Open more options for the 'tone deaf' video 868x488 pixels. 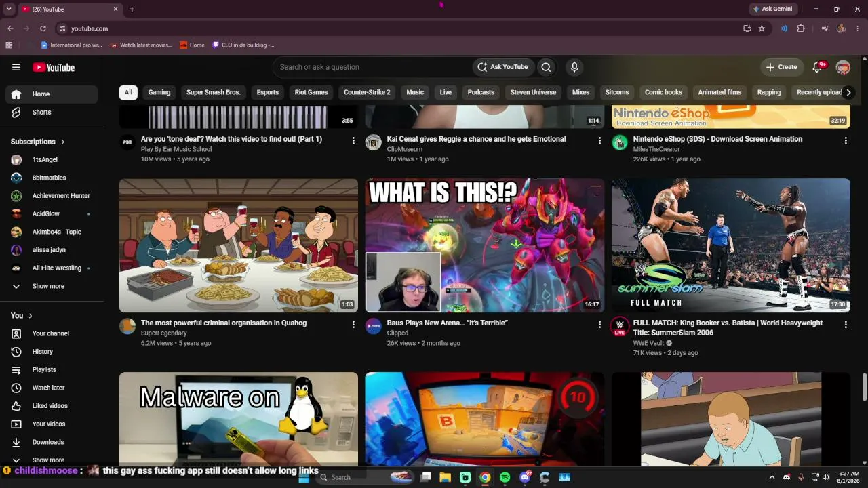click(x=353, y=140)
